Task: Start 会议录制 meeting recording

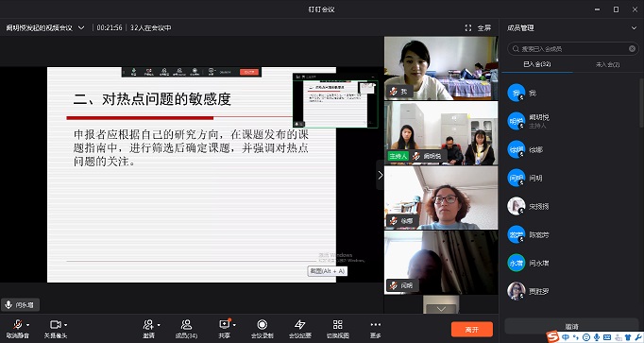Action: [262, 324]
